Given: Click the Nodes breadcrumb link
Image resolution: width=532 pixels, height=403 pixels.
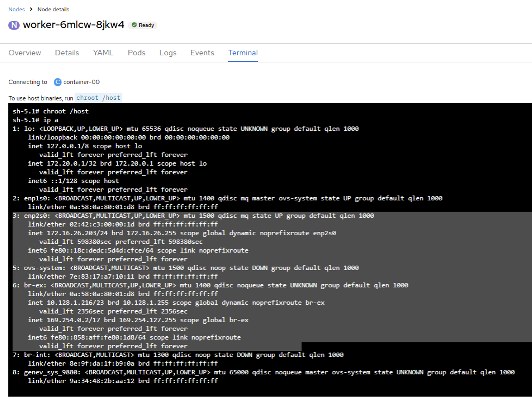Looking at the screenshot, I should pyautogui.click(x=16, y=10).
